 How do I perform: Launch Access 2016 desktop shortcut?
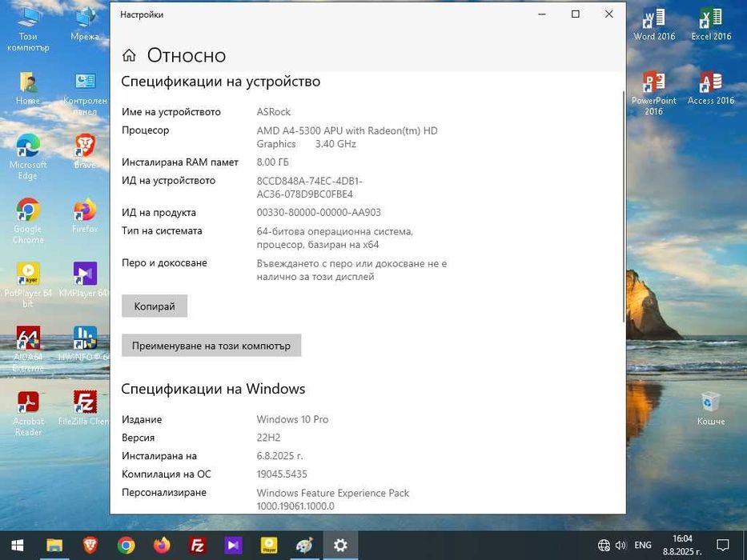pyautogui.click(x=711, y=88)
